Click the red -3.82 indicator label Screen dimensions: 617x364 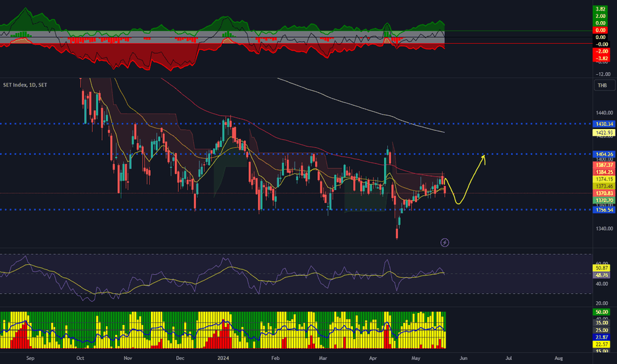tap(600, 59)
